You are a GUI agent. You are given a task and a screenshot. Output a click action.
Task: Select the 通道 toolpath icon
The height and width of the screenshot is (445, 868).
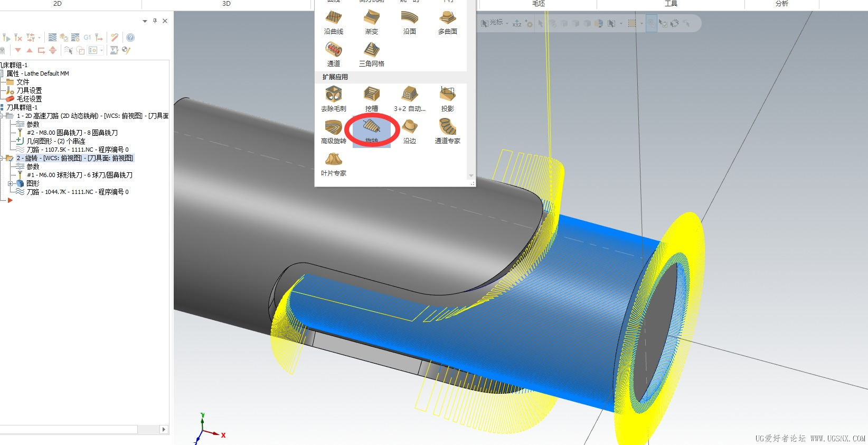[334, 55]
